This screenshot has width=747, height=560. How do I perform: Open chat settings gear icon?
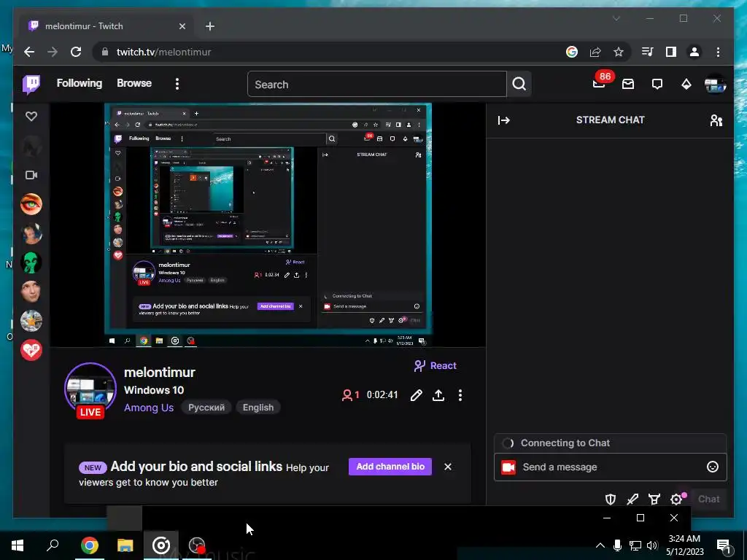click(x=676, y=499)
